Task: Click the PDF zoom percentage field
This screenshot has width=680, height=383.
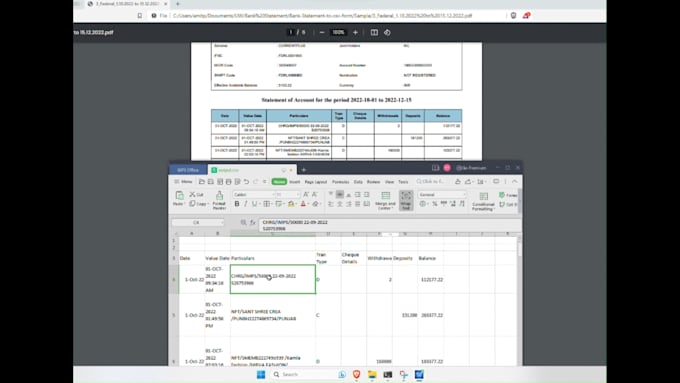Action: (338, 33)
